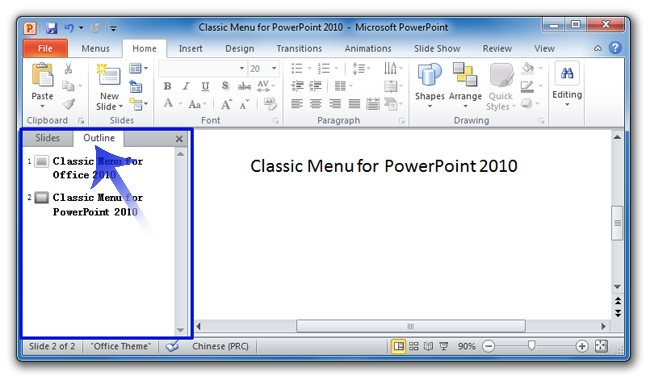Apply Bold formatting
The height and width of the screenshot is (376, 650).
click(x=167, y=86)
